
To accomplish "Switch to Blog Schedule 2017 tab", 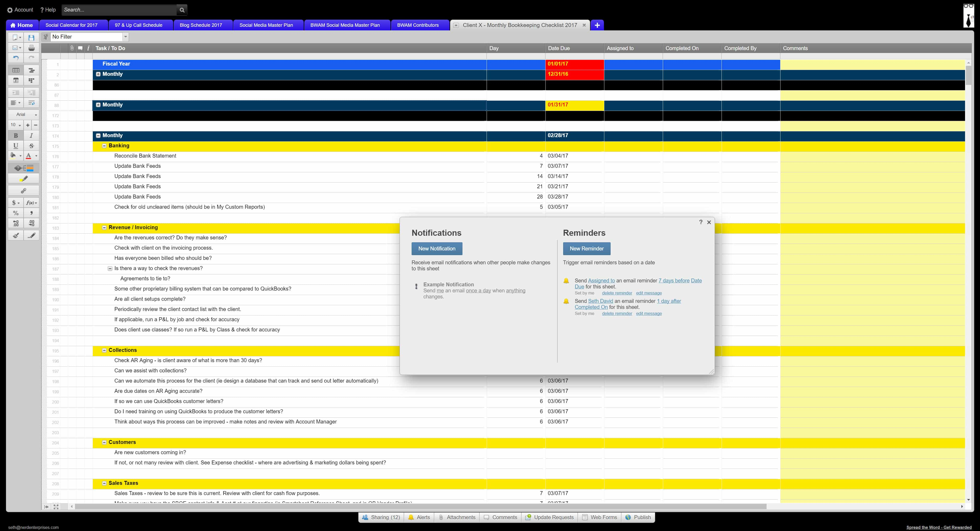I will click(201, 25).
